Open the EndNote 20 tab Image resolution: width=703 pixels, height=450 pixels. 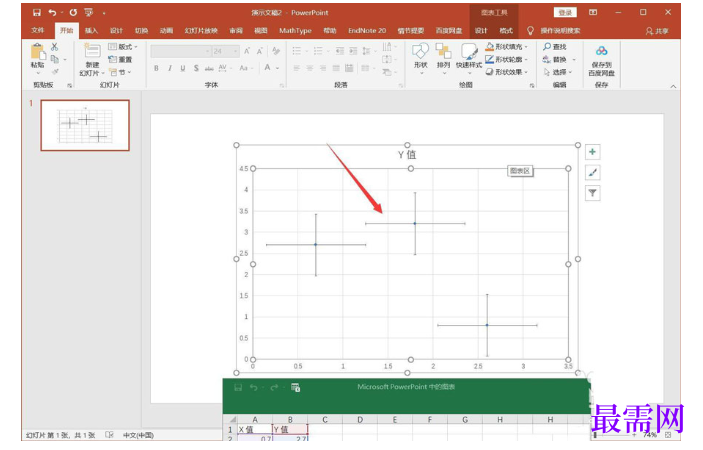pyautogui.click(x=367, y=30)
